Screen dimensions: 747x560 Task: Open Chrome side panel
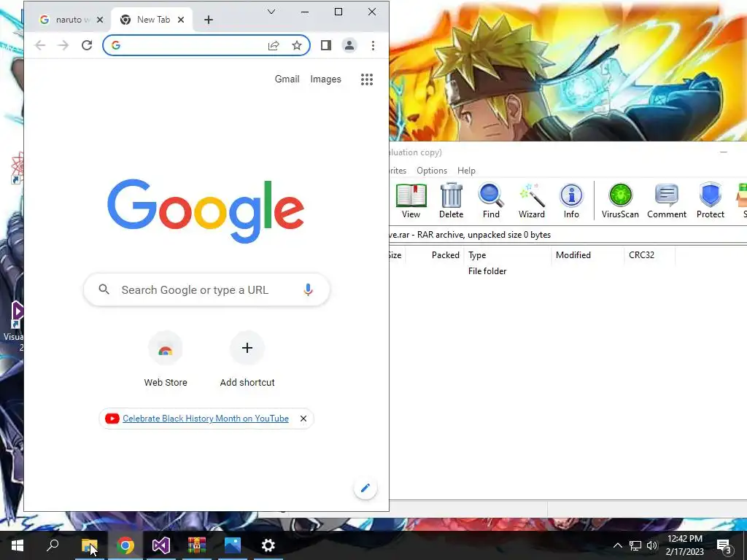pyautogui.click(x=326, y=45)
